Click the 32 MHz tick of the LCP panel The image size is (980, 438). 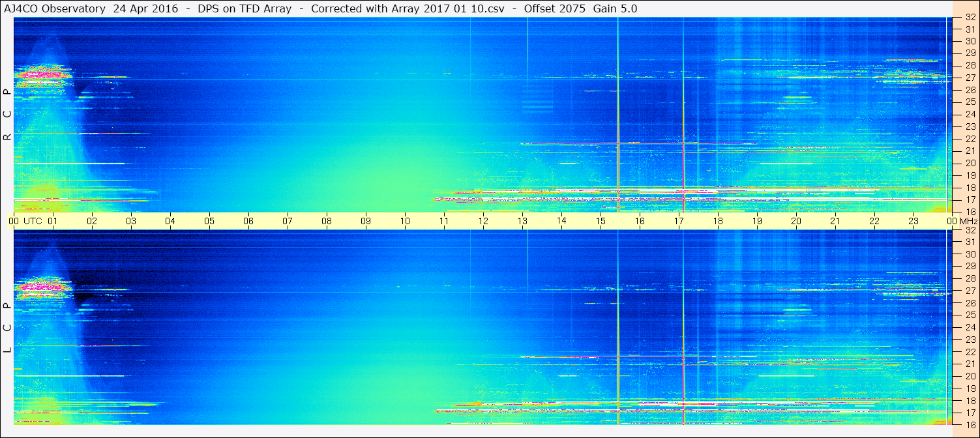coord(970,230)
